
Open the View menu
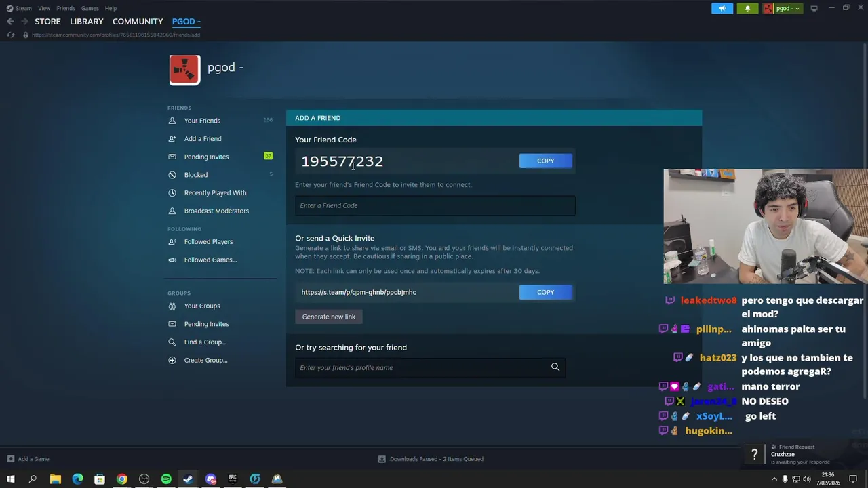click(44, 8)
